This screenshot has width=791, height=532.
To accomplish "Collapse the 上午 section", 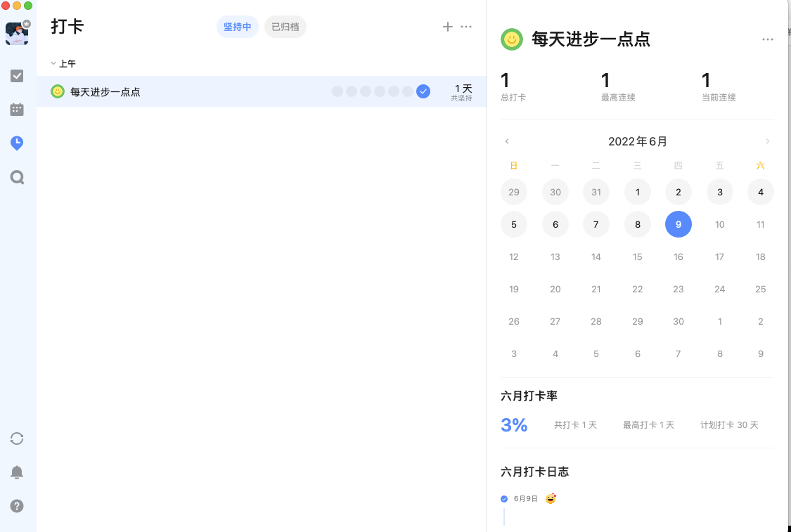I will point(55,63).
